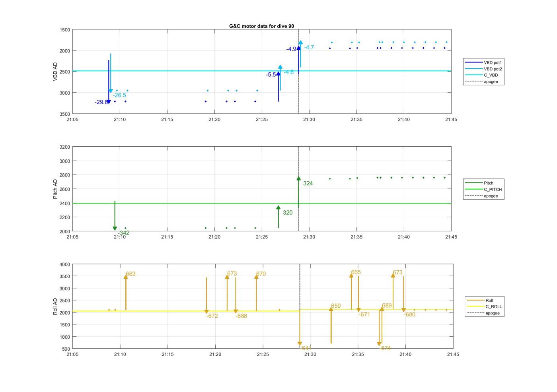Click the '670' roll annotation
557x392 pixels.
point(261,274)
